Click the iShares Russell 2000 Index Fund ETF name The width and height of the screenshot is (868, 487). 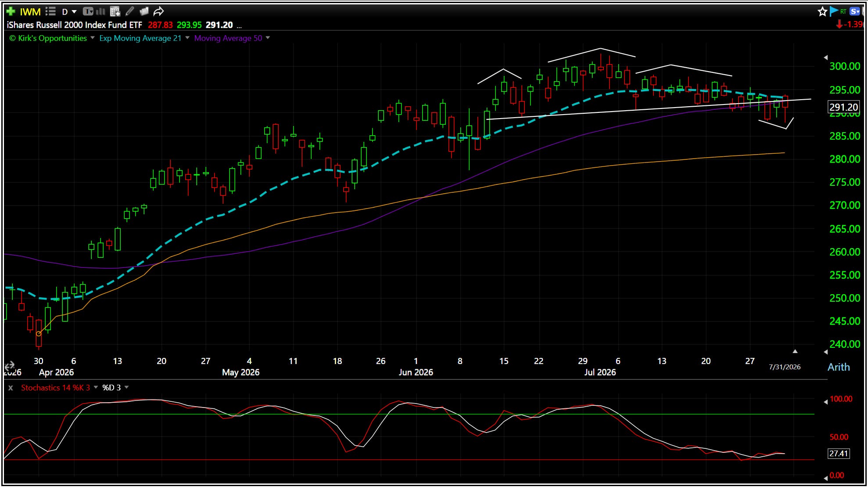75,25
